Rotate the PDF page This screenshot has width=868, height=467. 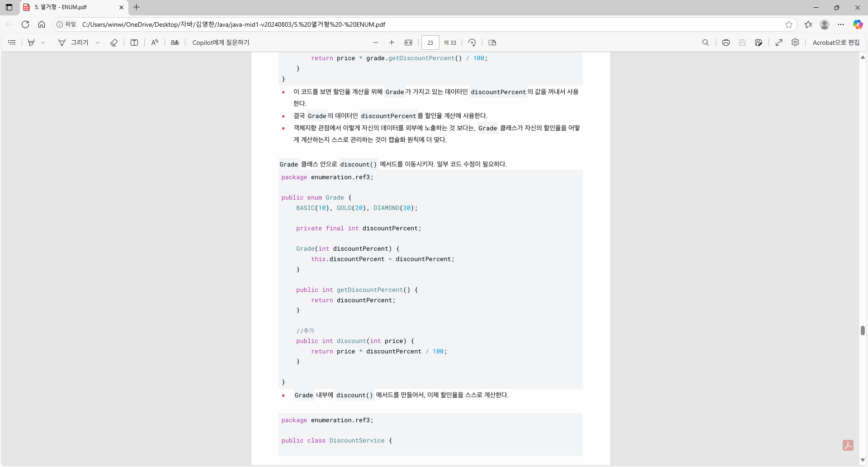pyautogui.click(x=472, y=43)
